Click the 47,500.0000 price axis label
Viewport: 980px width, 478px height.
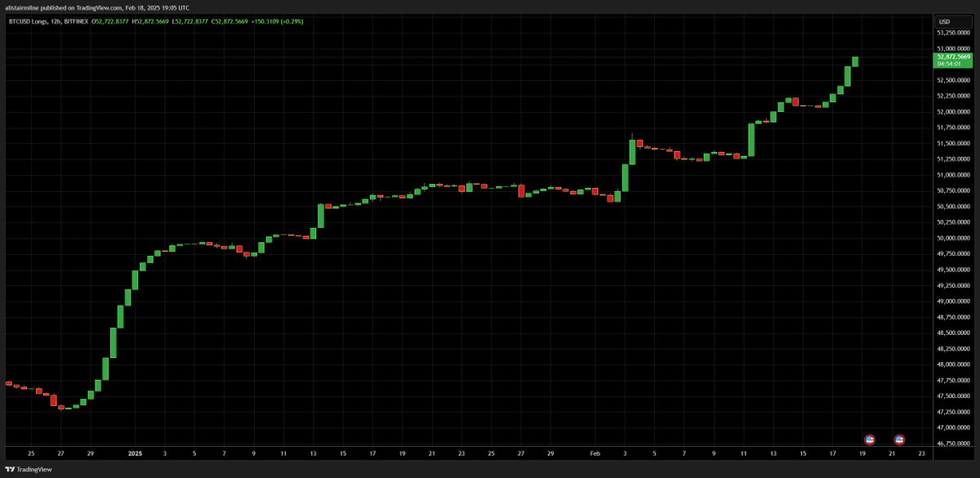pos(954,396)
